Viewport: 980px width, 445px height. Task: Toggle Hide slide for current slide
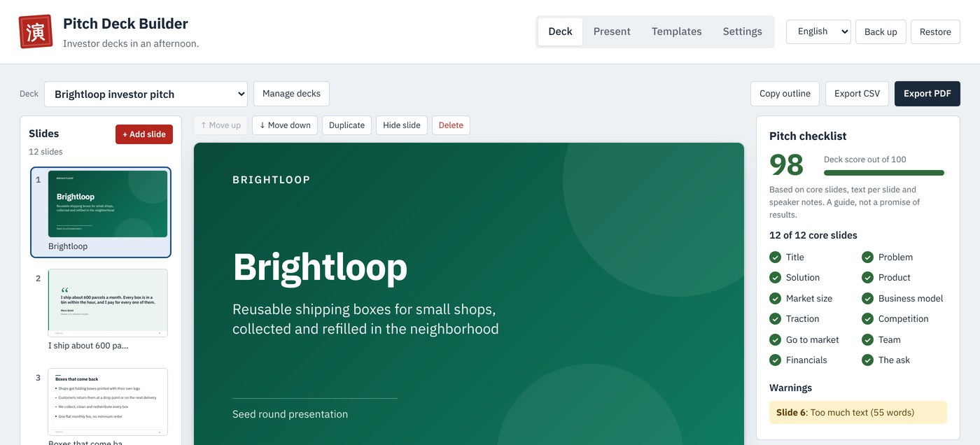pos(402,125)
